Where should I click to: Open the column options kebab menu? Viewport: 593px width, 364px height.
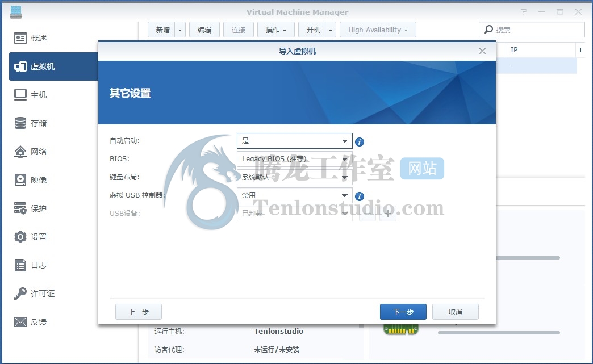[x=581, y=50]
